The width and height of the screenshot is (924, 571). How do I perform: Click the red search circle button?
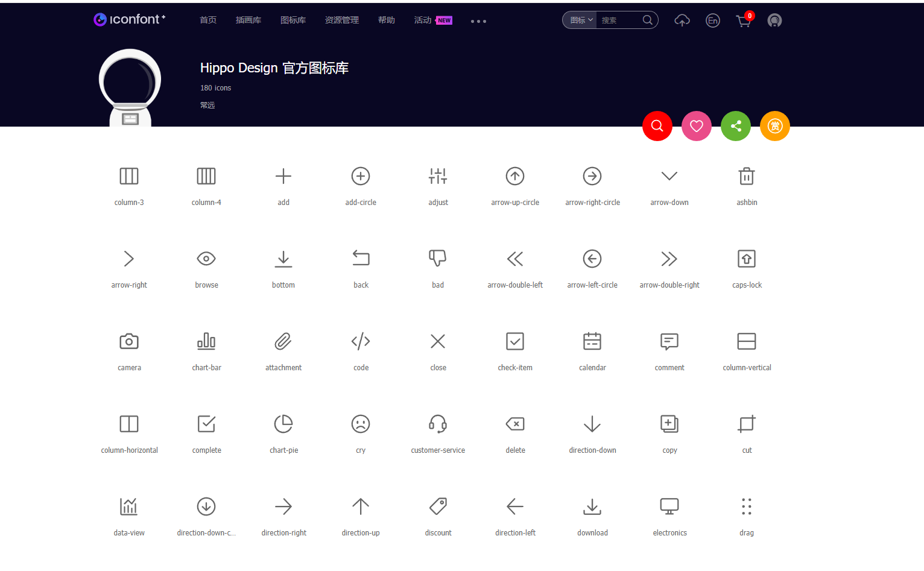pos(657,126)
